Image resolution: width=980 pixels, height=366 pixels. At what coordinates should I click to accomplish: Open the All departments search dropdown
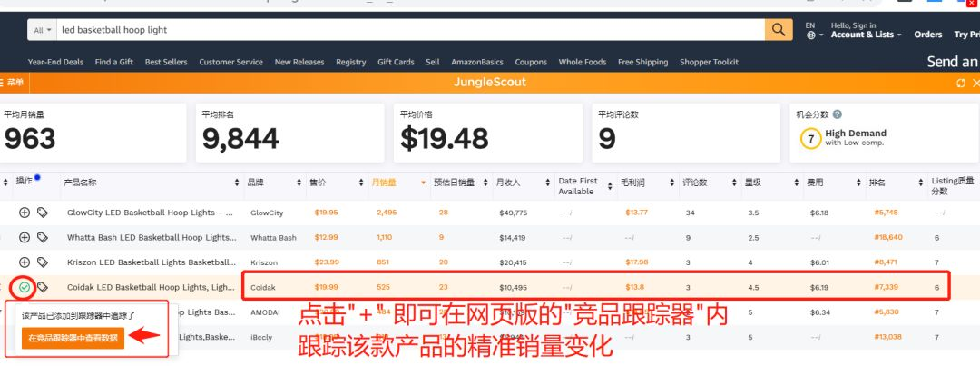pos(43,30)
